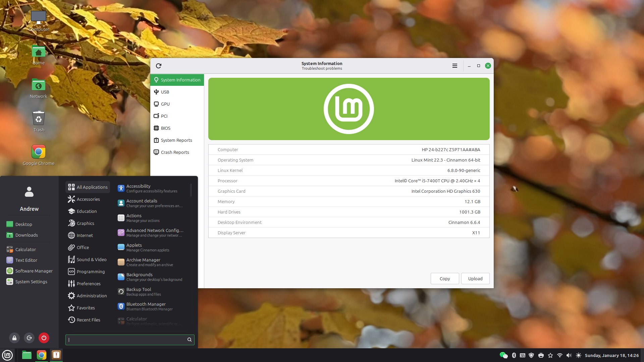Click the red power button
Screen dimensions: 644x362
coord(44,338)
